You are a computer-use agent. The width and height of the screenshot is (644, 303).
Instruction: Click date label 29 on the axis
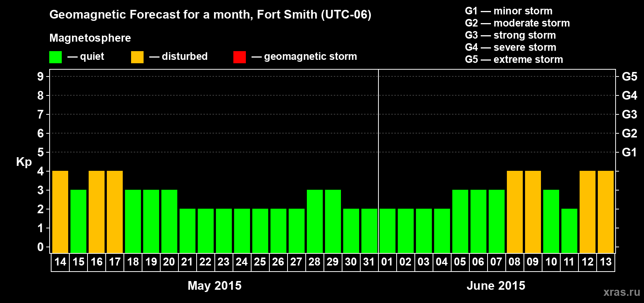pyautogui.click(x=333, y=262)
